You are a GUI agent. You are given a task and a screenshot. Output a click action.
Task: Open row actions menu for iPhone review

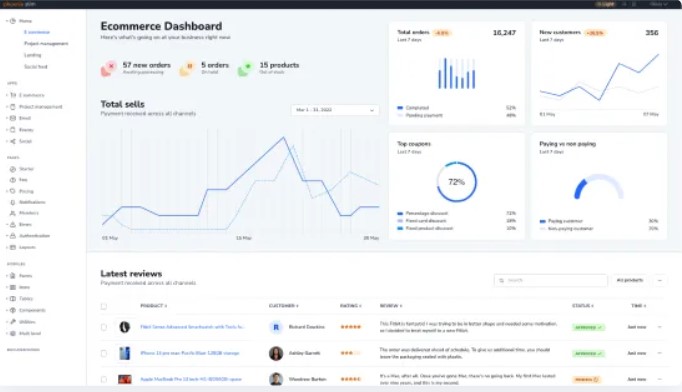click(660, 353)
